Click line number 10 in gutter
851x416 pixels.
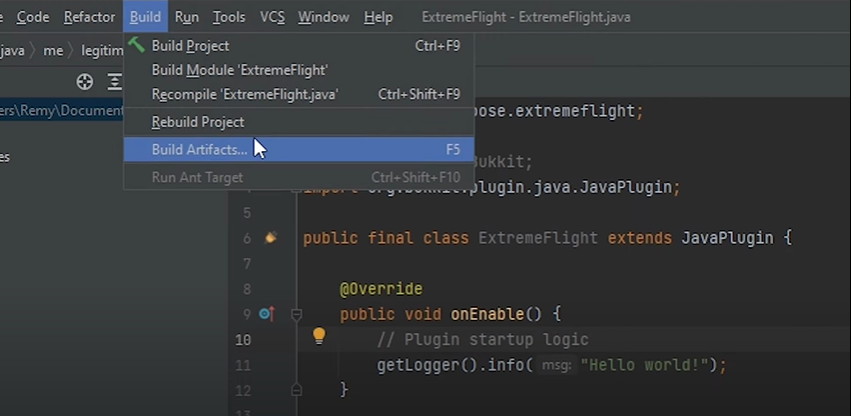coord(243,340)
